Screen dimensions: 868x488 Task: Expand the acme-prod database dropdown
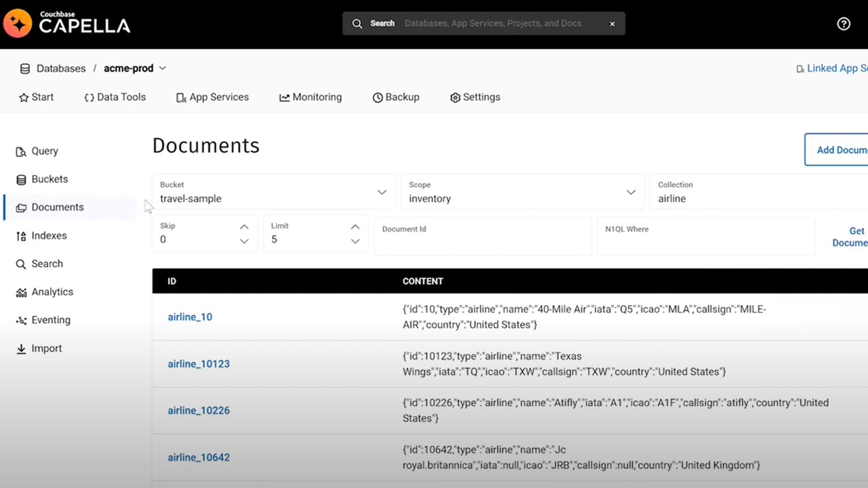(163, 68)
